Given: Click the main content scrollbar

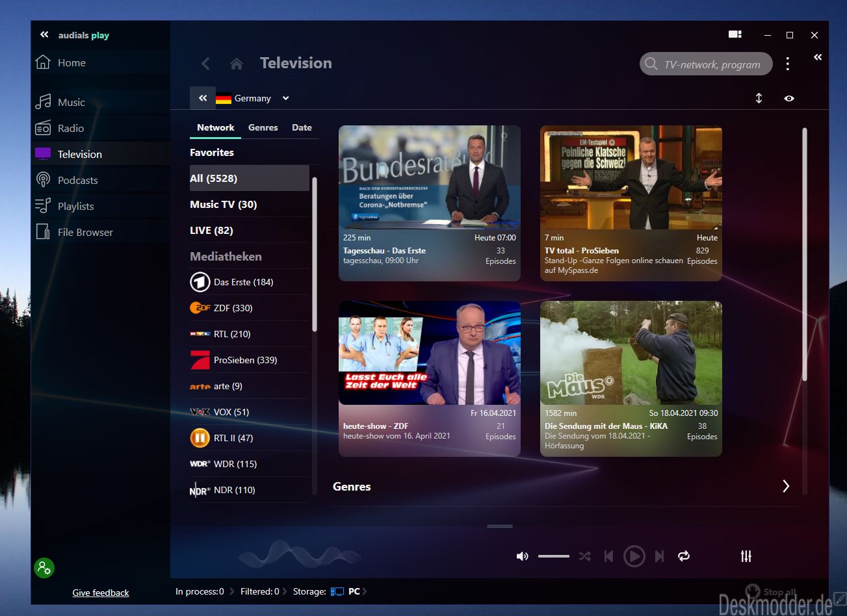Looking at the screenshot, I should [x=805, y=253].
